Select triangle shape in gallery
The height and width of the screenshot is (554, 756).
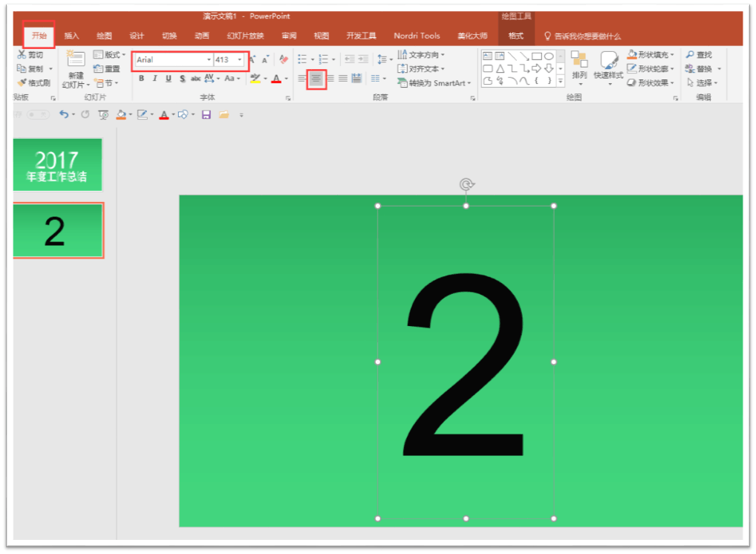coord(500,69)
